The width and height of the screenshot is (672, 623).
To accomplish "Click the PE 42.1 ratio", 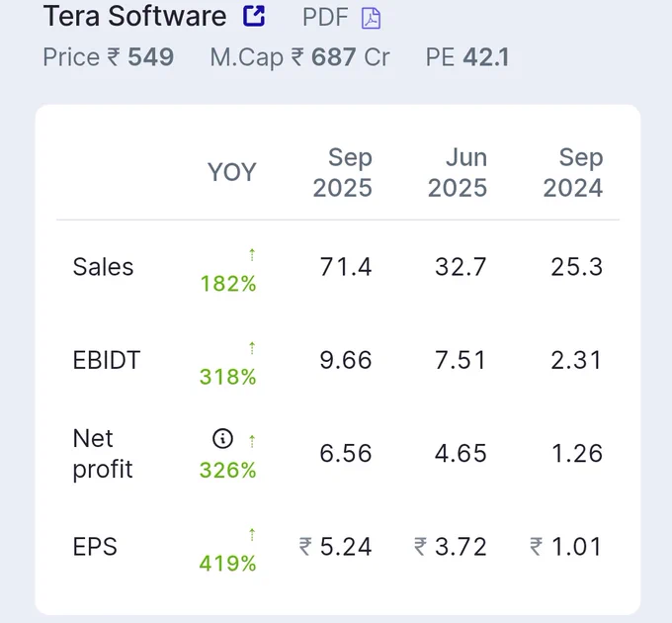I will pos(467,57).
